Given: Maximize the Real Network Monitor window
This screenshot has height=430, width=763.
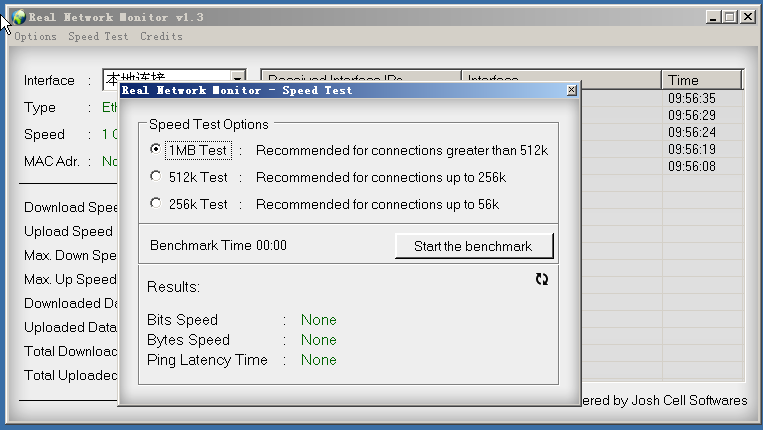Looking at the screenshot, I should tap(730, 17).
